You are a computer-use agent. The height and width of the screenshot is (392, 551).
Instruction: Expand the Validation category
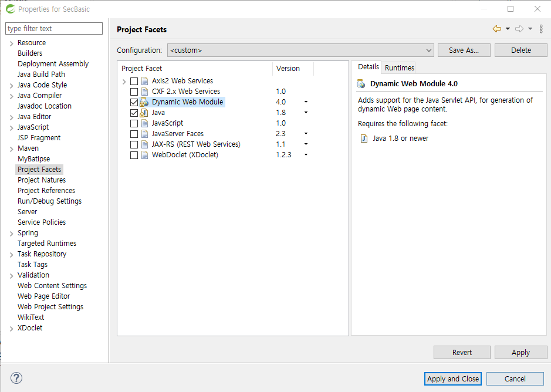[x=11, y=276]
